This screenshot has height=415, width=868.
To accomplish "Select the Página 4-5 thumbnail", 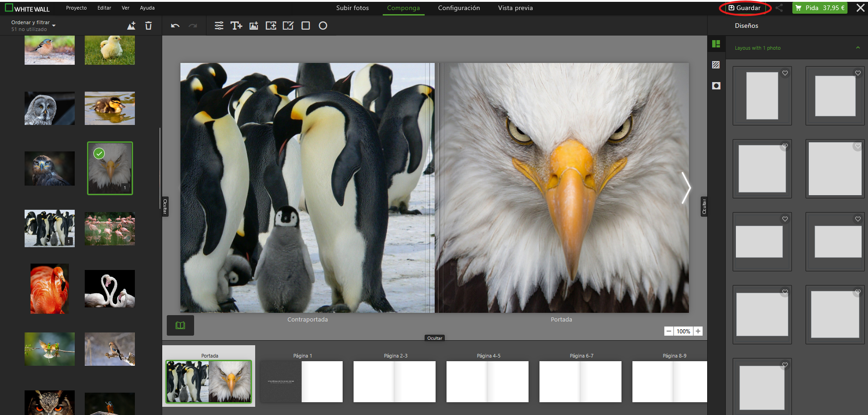I will click(488, 382).
